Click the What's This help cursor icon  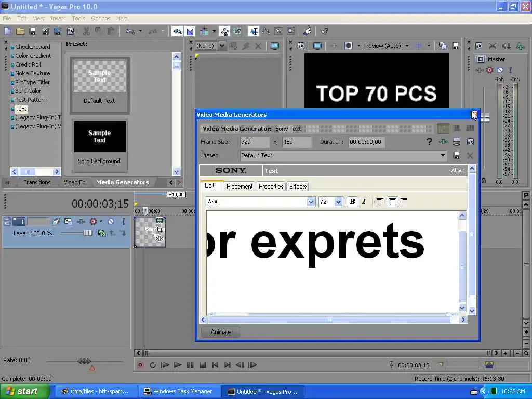pos(324,32)
